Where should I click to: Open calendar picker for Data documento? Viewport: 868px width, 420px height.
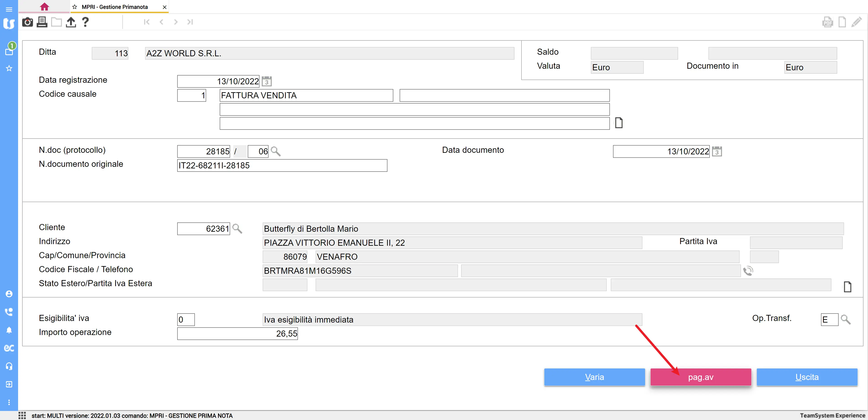point(717,151)
